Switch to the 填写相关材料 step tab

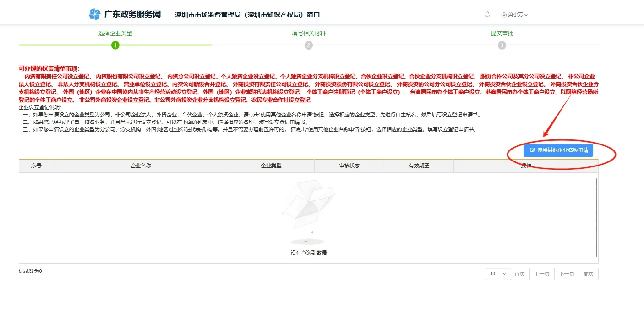(309, 33)
